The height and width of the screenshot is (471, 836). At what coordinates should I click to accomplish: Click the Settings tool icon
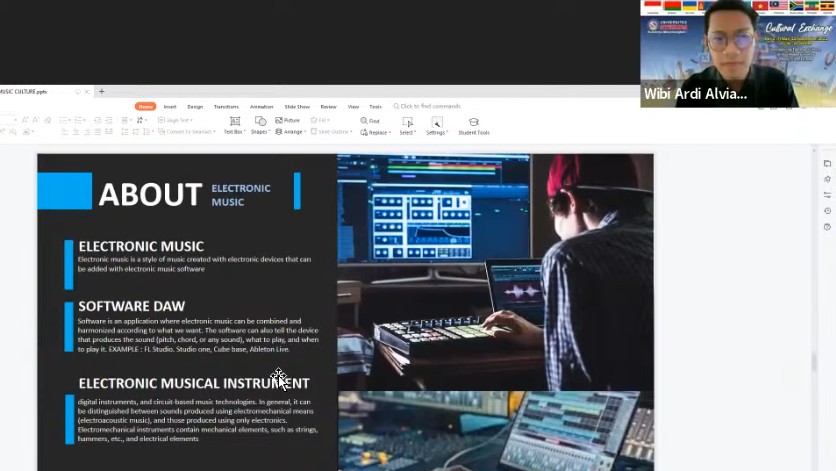pos(437,122)
